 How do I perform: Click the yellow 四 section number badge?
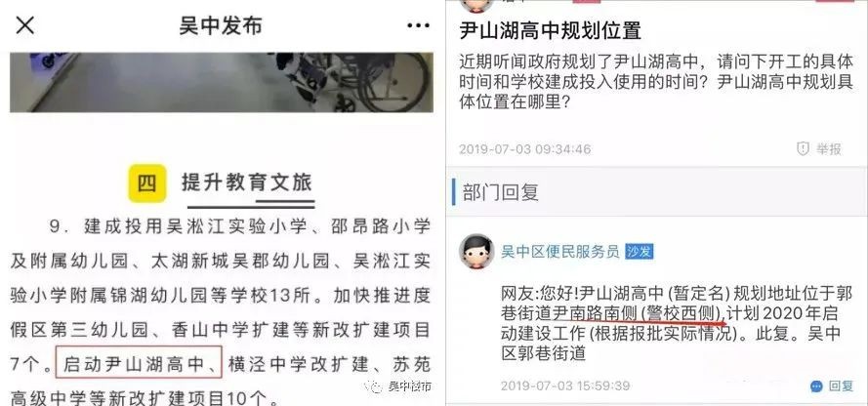tap(147, 183)
